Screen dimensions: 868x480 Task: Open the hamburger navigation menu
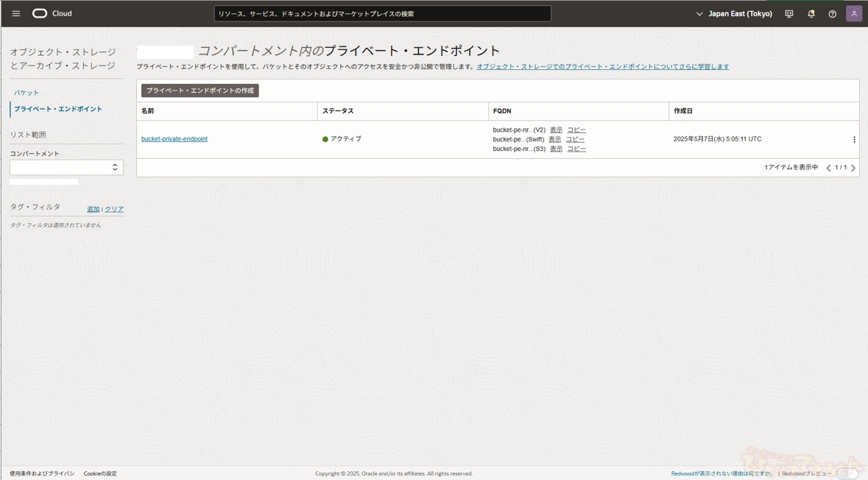click(x=15, y=13)
